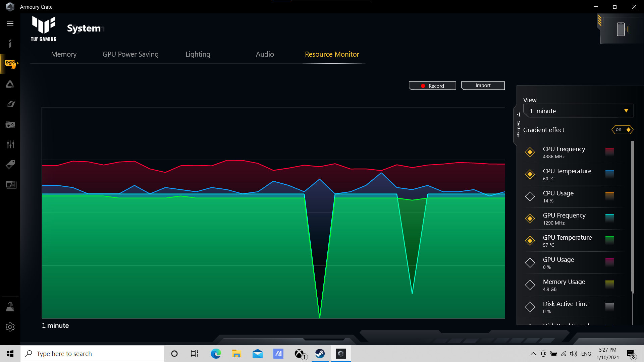Start recording with the Record button

[432, 86]
